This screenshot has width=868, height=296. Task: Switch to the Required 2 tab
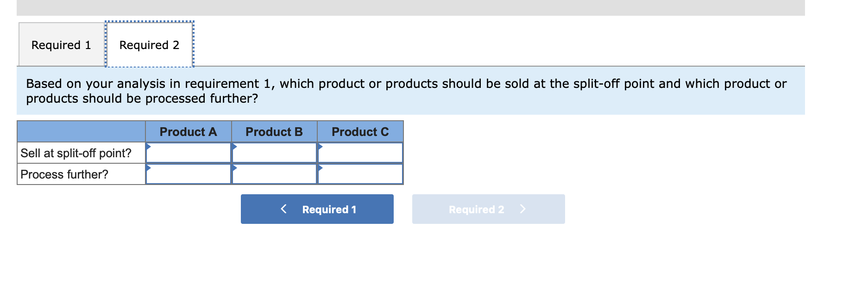coord(149,44)
